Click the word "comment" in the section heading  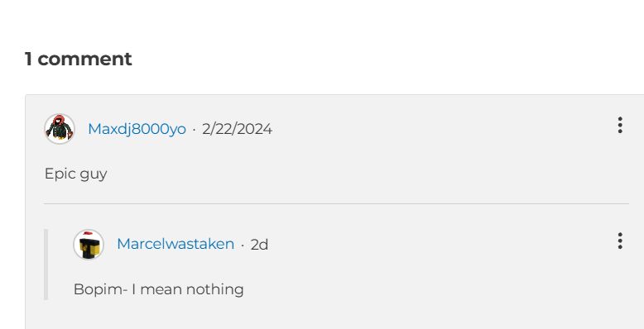coord(84,59)
